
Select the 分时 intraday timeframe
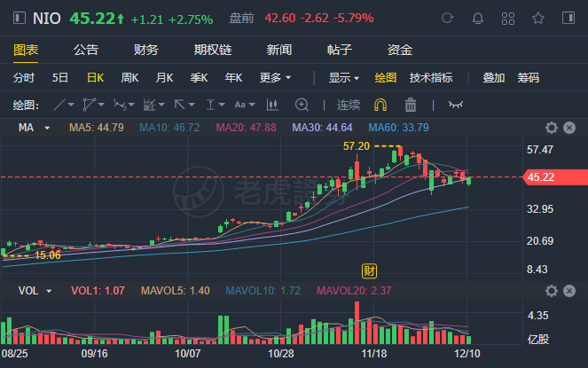(24, 78)
